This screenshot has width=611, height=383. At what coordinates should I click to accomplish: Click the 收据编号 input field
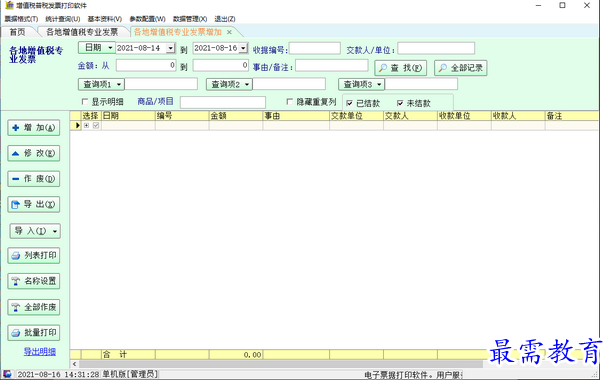pyautogui.click(x=315, y=48)
